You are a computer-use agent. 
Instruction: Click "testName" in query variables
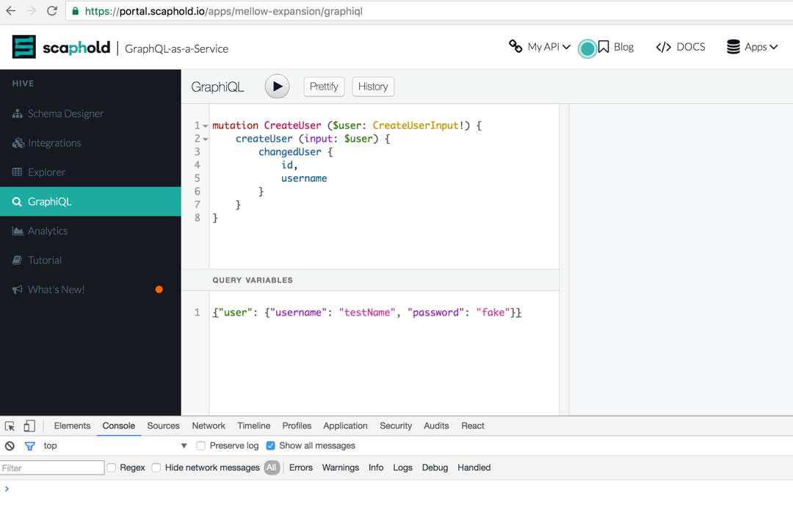pos(367,313)
